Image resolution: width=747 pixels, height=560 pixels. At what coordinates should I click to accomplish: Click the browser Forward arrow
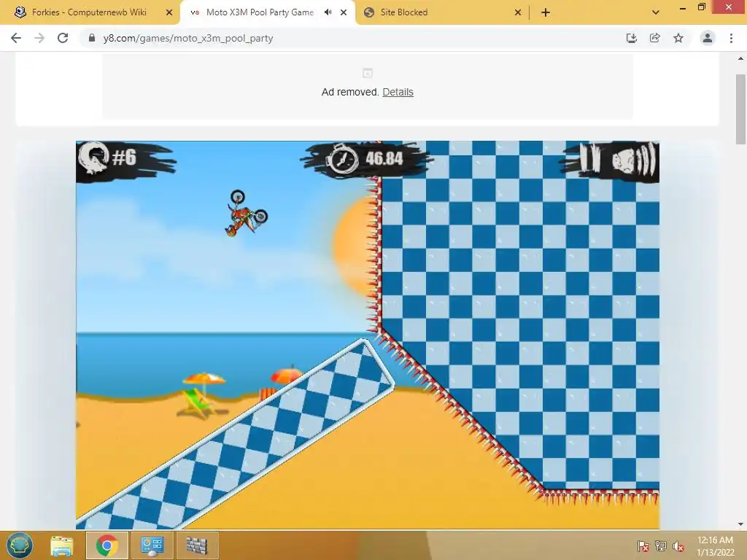pyautogui.click(x=39, y=38)
